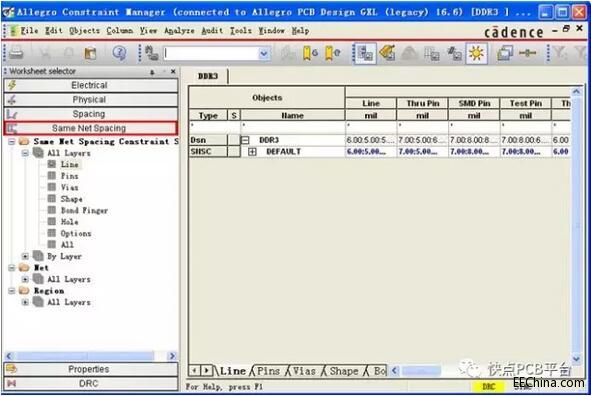Click the Paste clipboard icon in toolbar
The height and width of the screenshot is (396, 591).
pos(90,53)
